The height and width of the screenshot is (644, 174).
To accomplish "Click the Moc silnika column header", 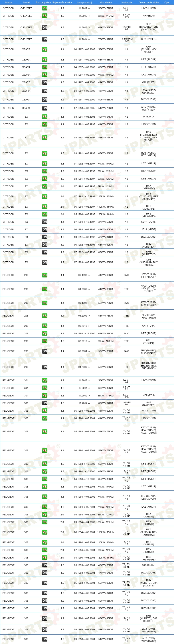I will (105, 2).
